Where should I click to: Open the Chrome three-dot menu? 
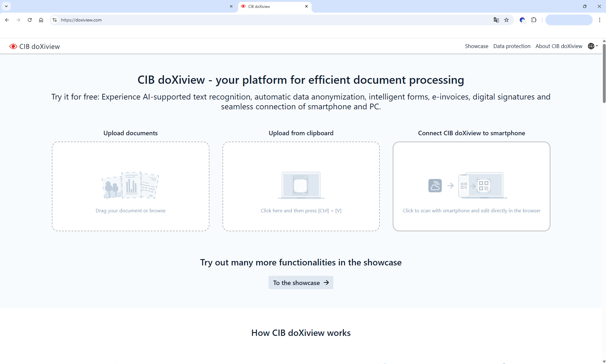click(599, 20)
